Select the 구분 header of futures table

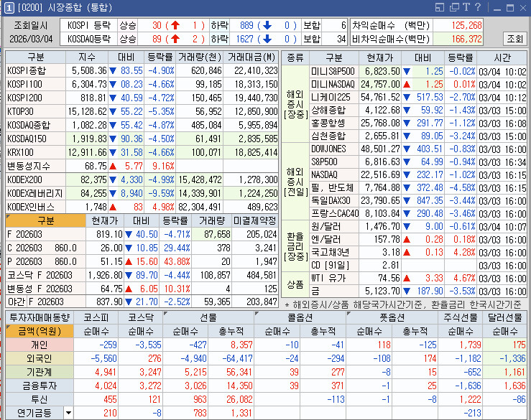(45, 220)
